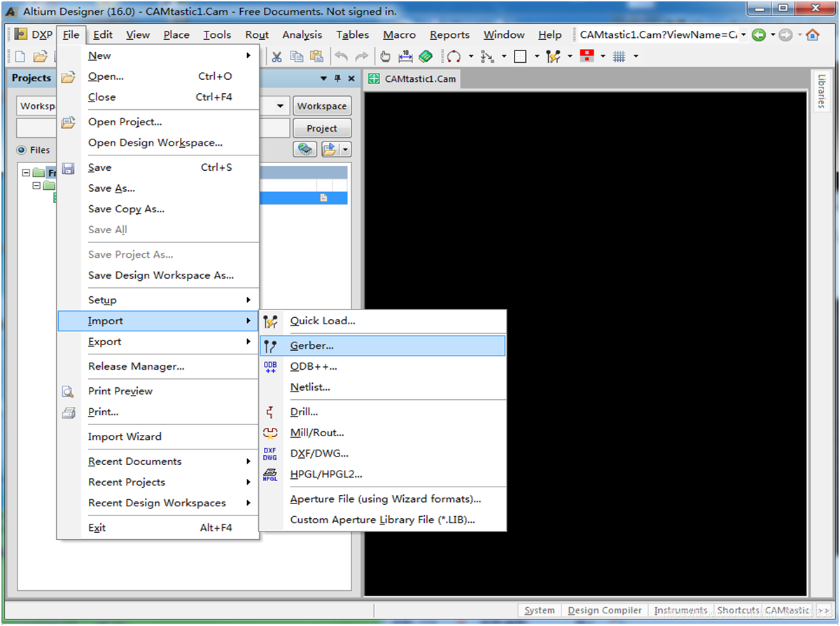840x626 pixels.
Task: Open the Analysis menu
Action: [x=302, y=34]
